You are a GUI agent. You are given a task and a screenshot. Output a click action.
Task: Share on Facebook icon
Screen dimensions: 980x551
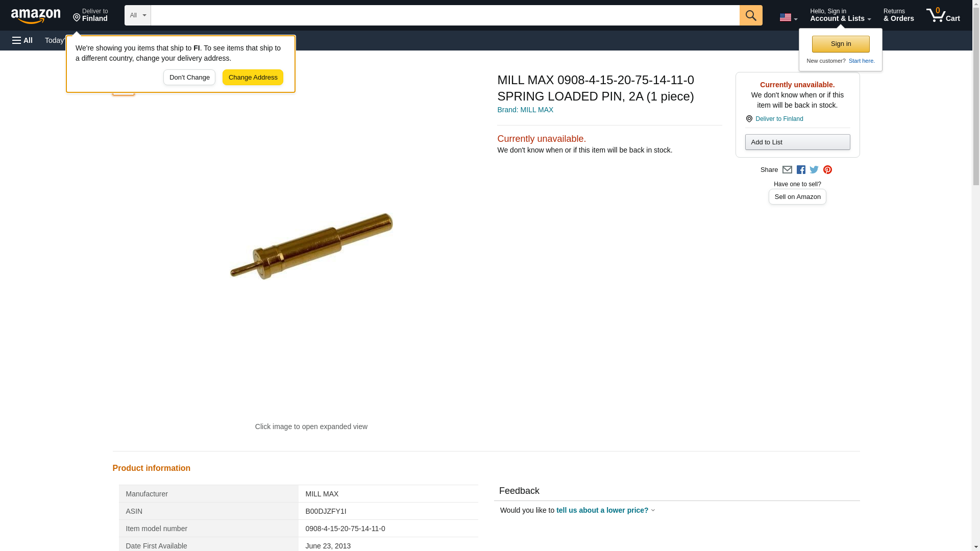coord(801,170)
